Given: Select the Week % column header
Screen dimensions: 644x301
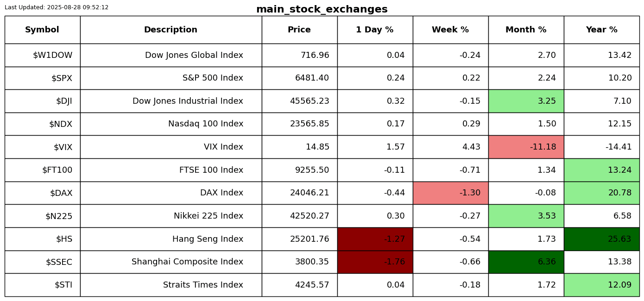Looking at the screenshot, I should [450, 30].
